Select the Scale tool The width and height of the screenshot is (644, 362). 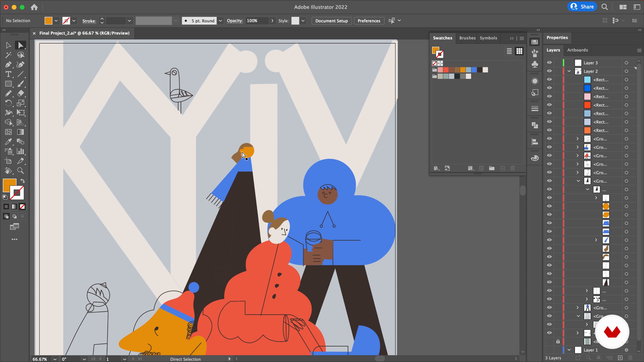click(20, 103)
